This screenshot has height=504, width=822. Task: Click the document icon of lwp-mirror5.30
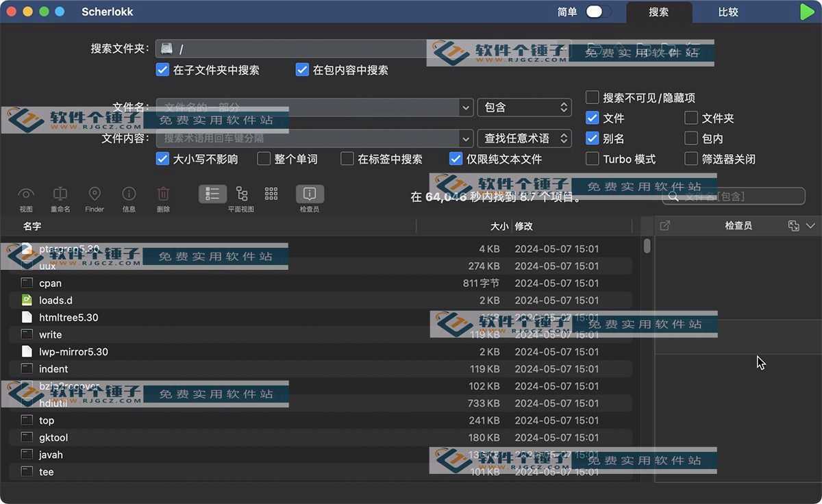pos(27,351)
